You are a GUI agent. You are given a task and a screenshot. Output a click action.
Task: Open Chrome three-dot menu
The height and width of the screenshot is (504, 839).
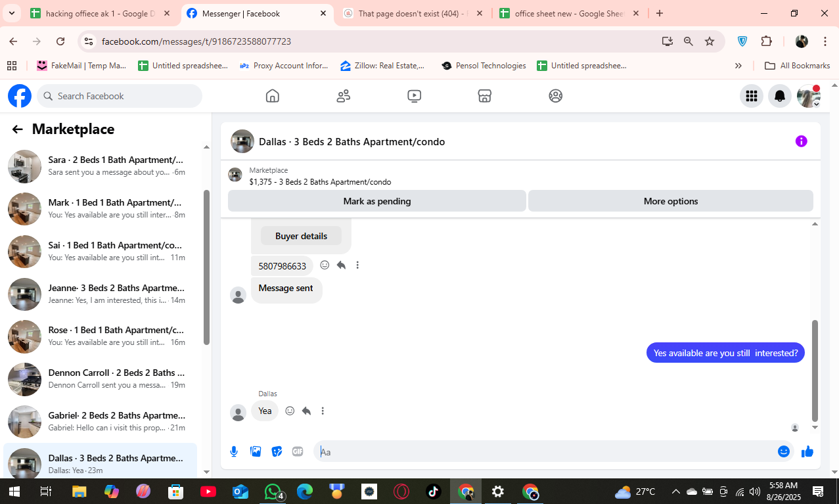coord(825,41)
